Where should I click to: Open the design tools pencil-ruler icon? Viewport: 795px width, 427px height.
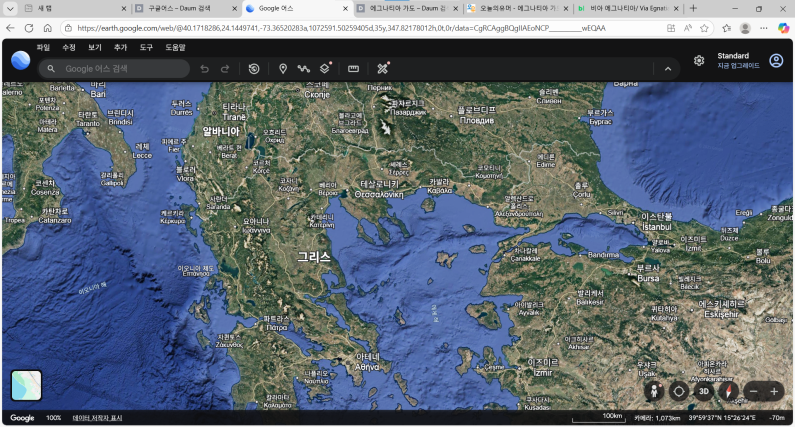[383, 68]
